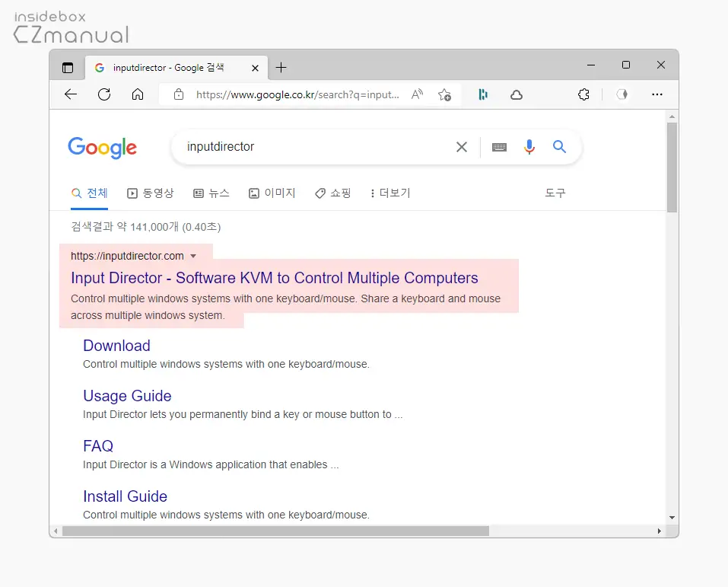Start voice search with microphone
728x587 pixels.
(x=529, y=147)
